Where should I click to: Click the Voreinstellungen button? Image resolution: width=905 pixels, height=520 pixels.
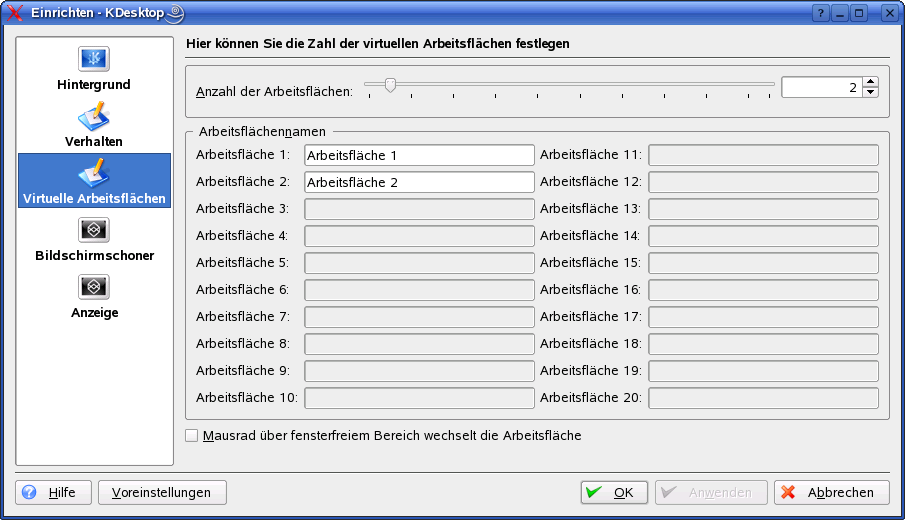(162, 492)
